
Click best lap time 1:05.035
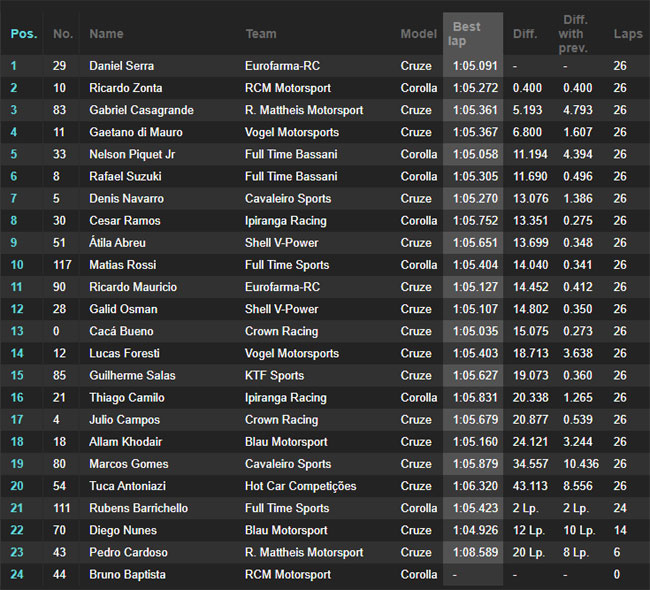coord(475,331)
